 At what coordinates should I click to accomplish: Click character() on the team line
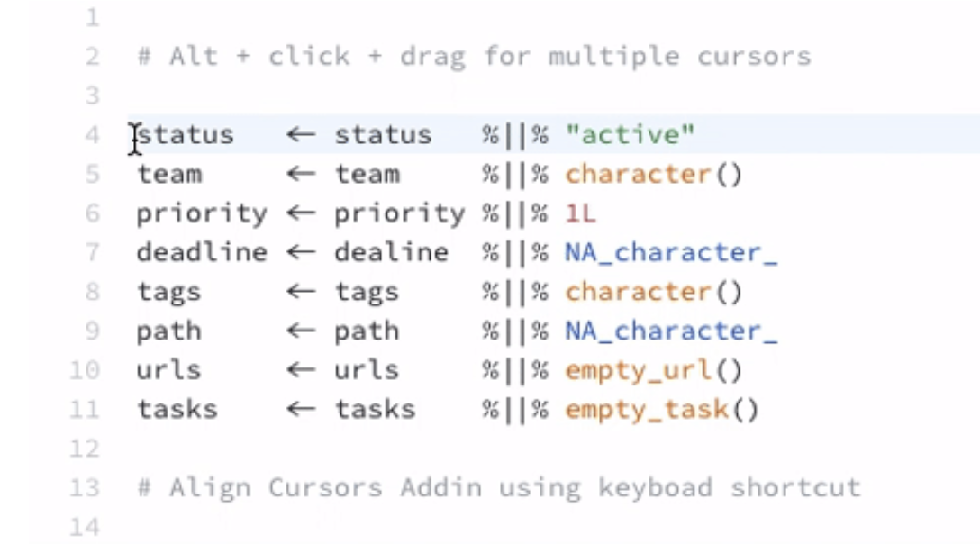(654, 174)
